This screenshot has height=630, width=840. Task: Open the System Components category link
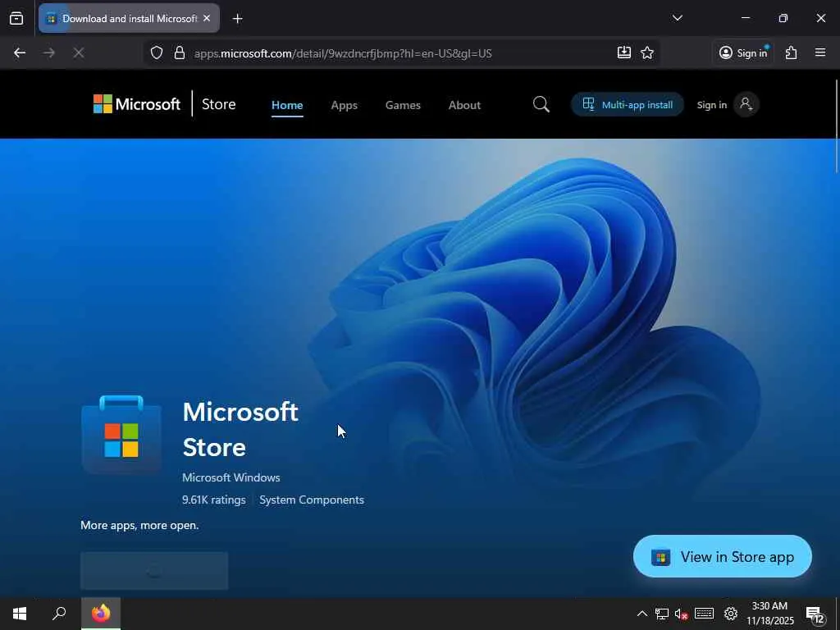click(x=312, y=500)
